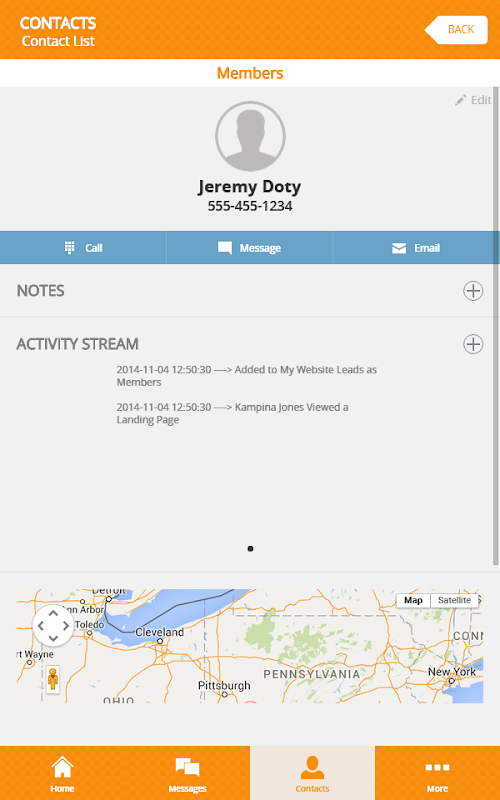500x800 pixels.
Task: Click the page indicator dot
Action: 250,549
